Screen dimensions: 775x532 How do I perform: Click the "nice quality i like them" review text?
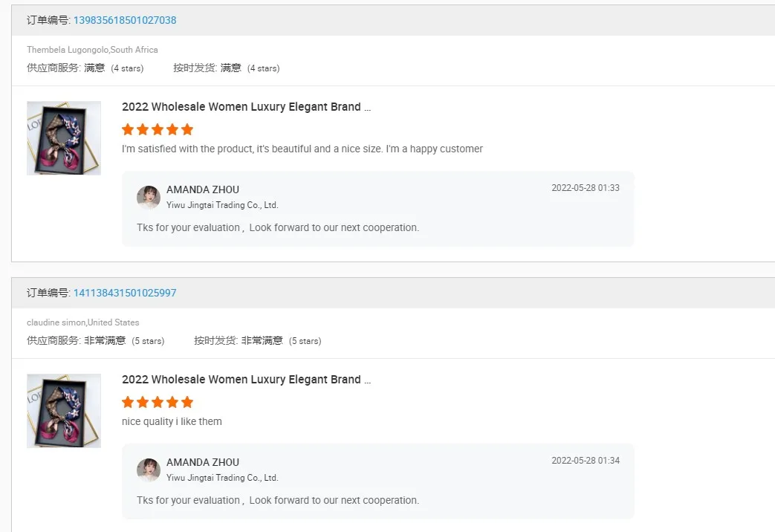(172, 421)
